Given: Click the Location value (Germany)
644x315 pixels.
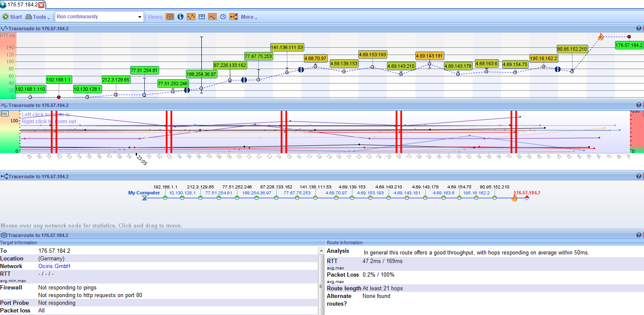Looking at the screenshot, I should point(51,259).
